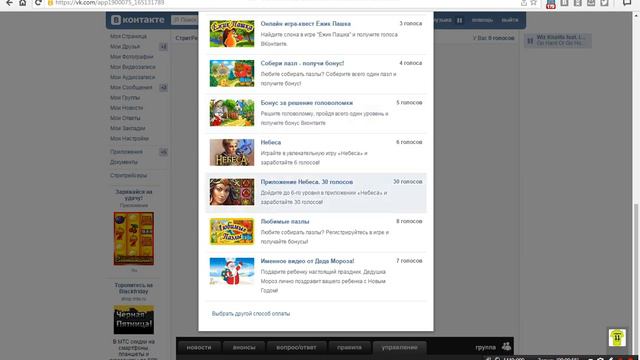This screenshot has height=360, width=640.
Task: Open Мои Сообщения in the left menu
Action: click(x=131, y=87)
